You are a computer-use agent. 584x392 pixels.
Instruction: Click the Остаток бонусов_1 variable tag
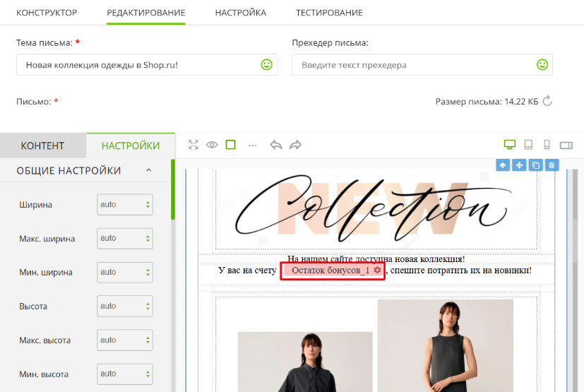[332, 271]
